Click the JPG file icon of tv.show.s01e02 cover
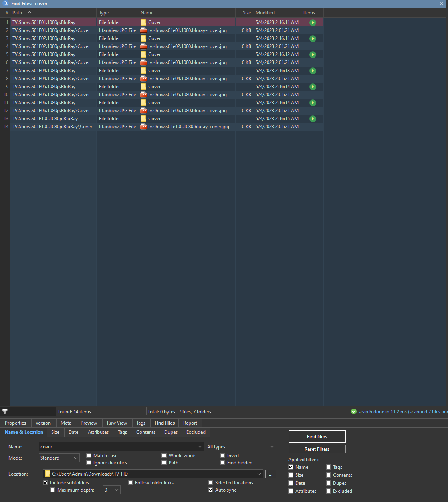Screen dimensions: 448x502 point(143,46)
